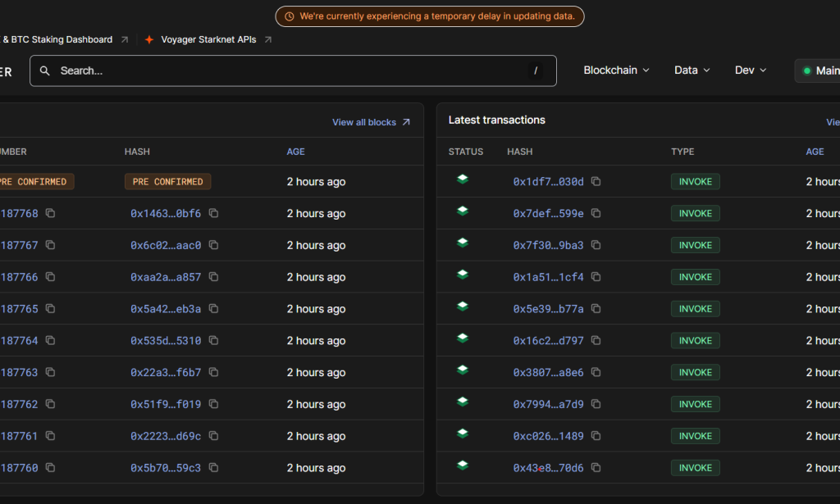This screenshot has width=840, height=504.
Task: Open block hash 0xaa2a…a857
Action: pyautogui.click(x=165, y=277)
